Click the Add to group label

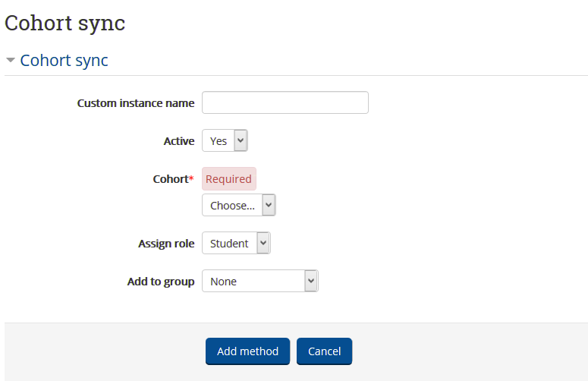(161, 282)
